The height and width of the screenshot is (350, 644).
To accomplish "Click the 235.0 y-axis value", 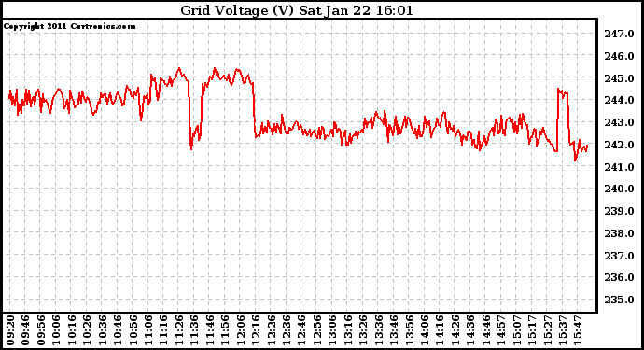I will [619, 300].
